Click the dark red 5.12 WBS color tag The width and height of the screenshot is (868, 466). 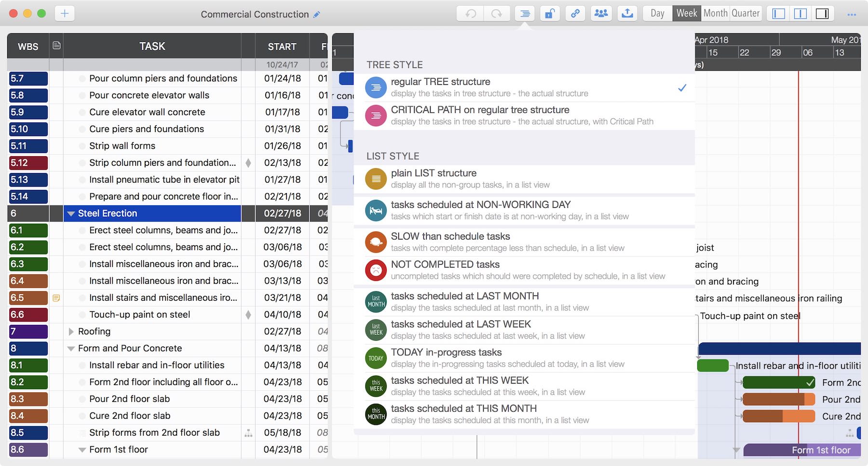[x=28, y=163]
